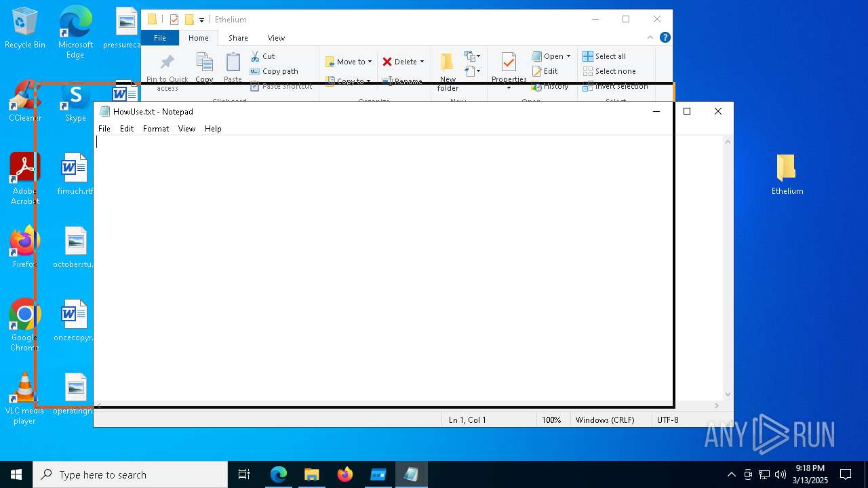The image size is (868, 488).
Task: Open Notepad File menu
Action: tap(104, 129)
